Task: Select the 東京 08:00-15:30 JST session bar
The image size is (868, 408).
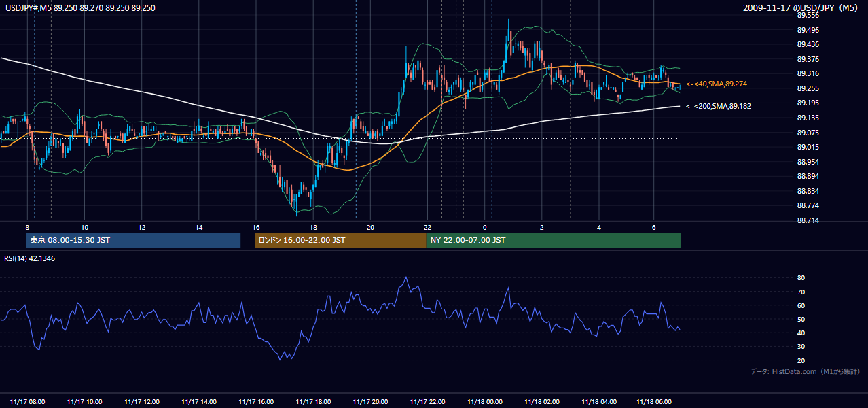Action: (x=133, y=240)
